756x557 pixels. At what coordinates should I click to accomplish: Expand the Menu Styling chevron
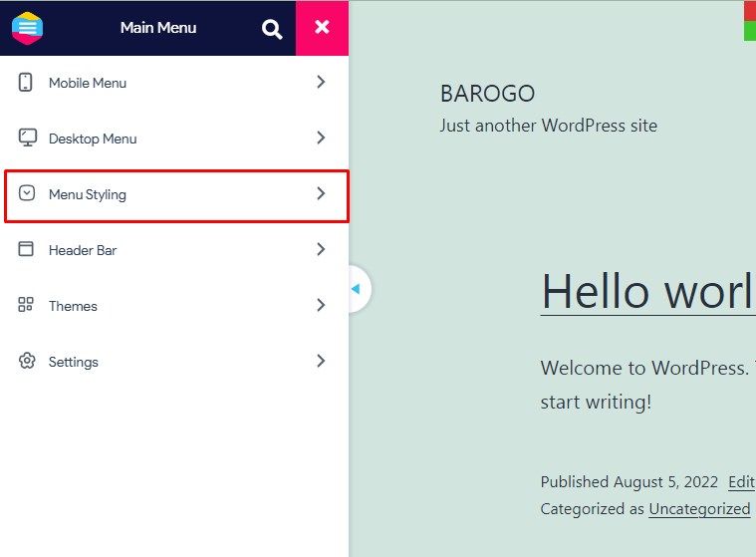point(321,194)
